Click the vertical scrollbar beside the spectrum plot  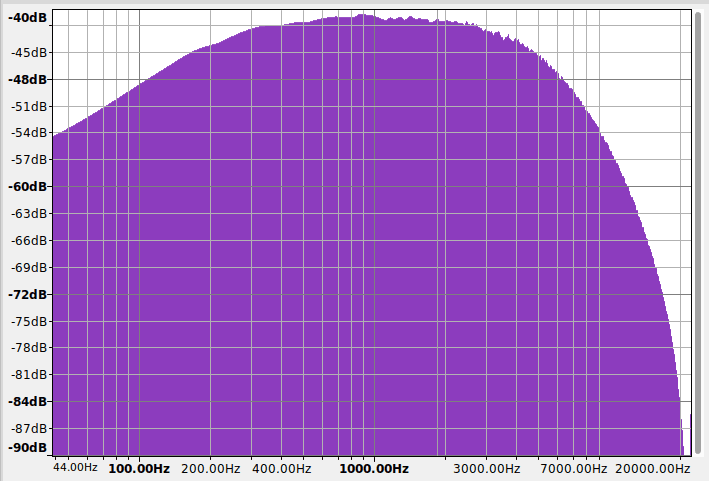click(x=699, y=232)
